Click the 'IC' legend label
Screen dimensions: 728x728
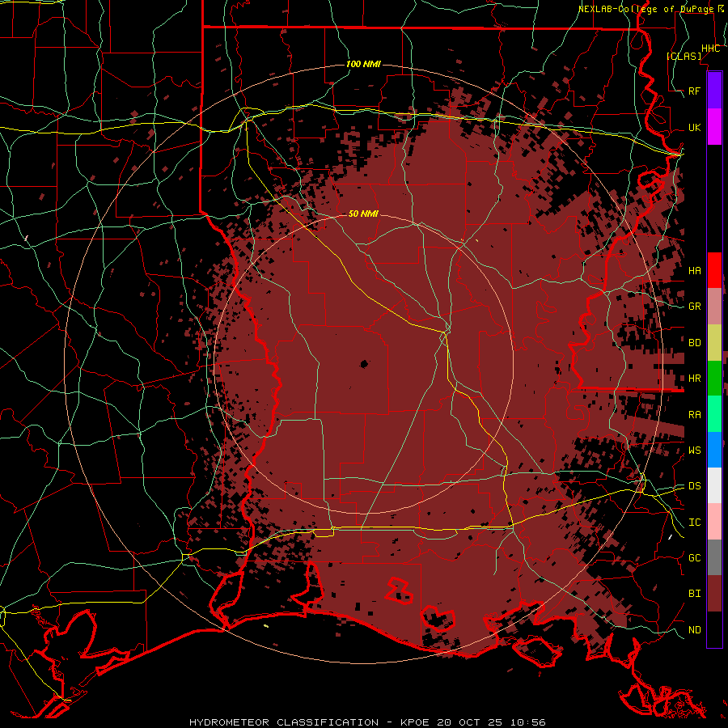click(x=695, y=523)
